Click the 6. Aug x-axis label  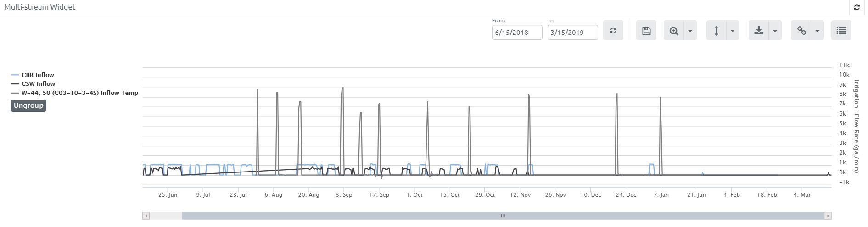(x=273, y=195)
